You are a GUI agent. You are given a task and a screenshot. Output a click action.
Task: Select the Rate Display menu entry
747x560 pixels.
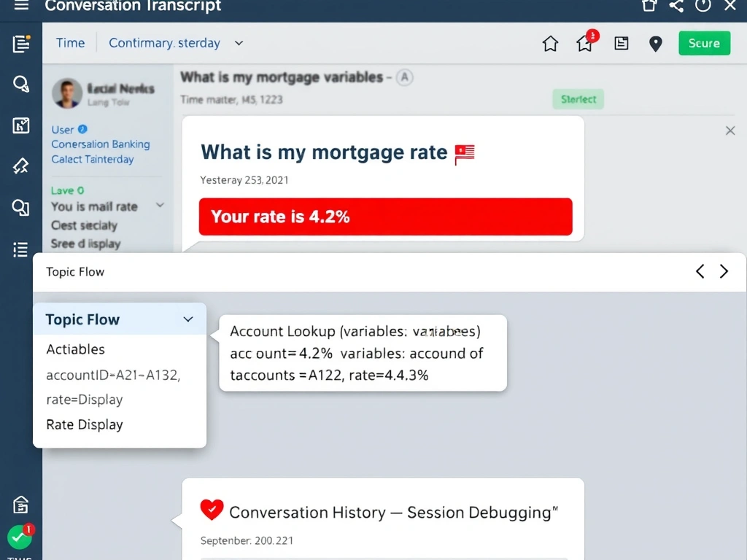click(85, 424)
